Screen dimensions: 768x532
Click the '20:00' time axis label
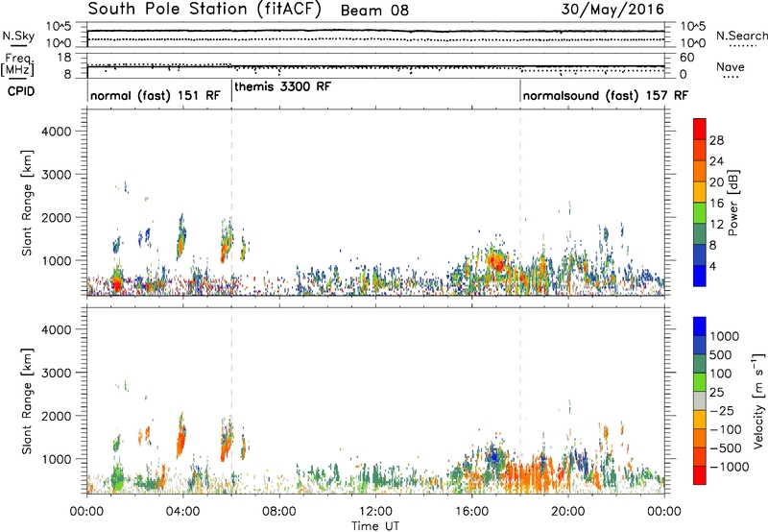point(567,512)
